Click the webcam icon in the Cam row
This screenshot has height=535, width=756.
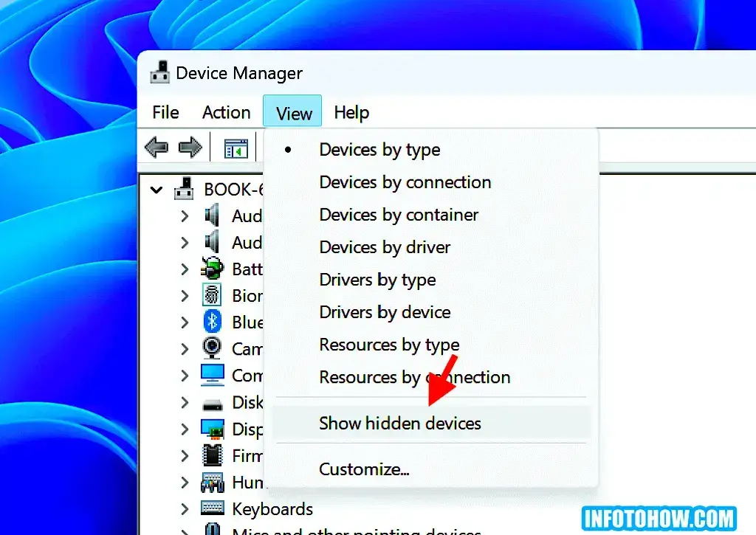point(212,348)
